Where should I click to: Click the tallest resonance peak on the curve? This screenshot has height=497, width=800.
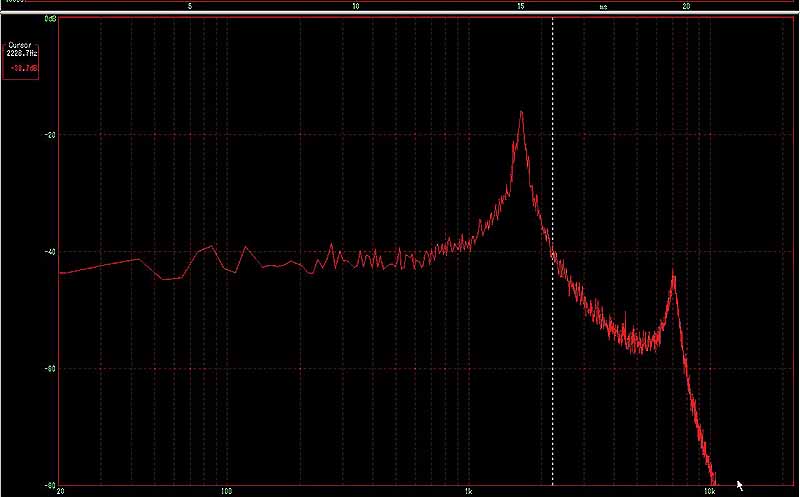point(521,114)
